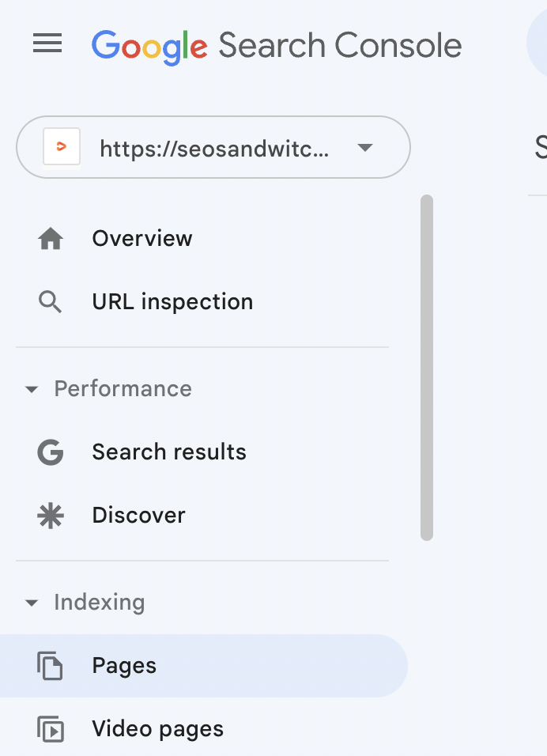Image resolution: width=547 pixels, height=756 pixels.
Task: Open property selector dropdown arrow
Action: pos(364,148)
